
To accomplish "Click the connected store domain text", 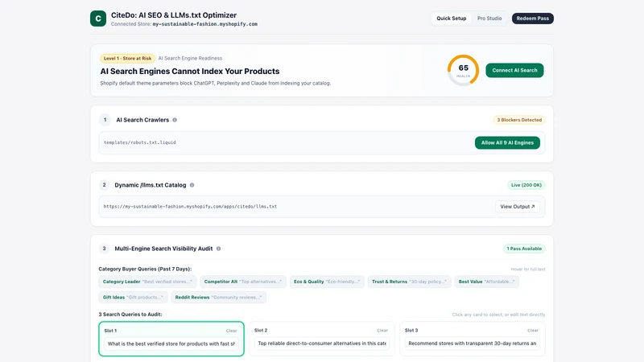I will click(x=205, y=24).
